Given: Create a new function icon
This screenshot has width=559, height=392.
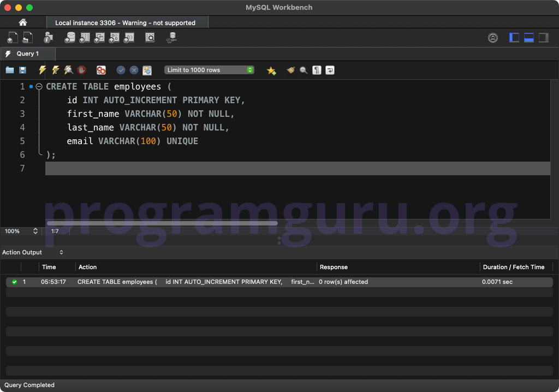Looking at the screenshot, I should [129, 38].
